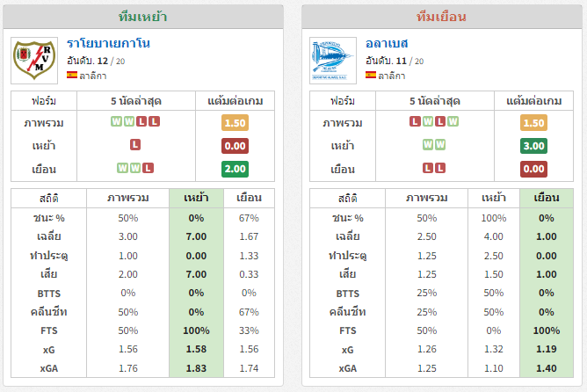The height and width of the screenshot is (392, 587).
Task: Click first W badge in Alaves's home form row
Action: click(428, 145)
